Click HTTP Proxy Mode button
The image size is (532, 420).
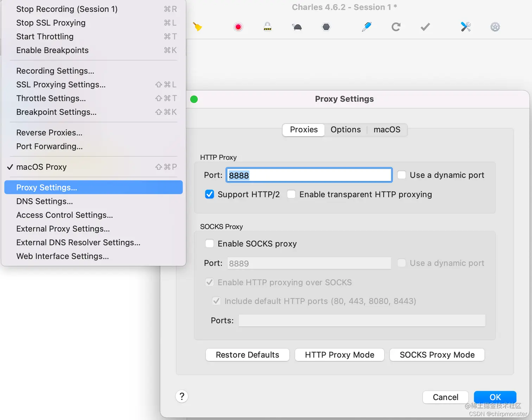(x=340, y=355)
